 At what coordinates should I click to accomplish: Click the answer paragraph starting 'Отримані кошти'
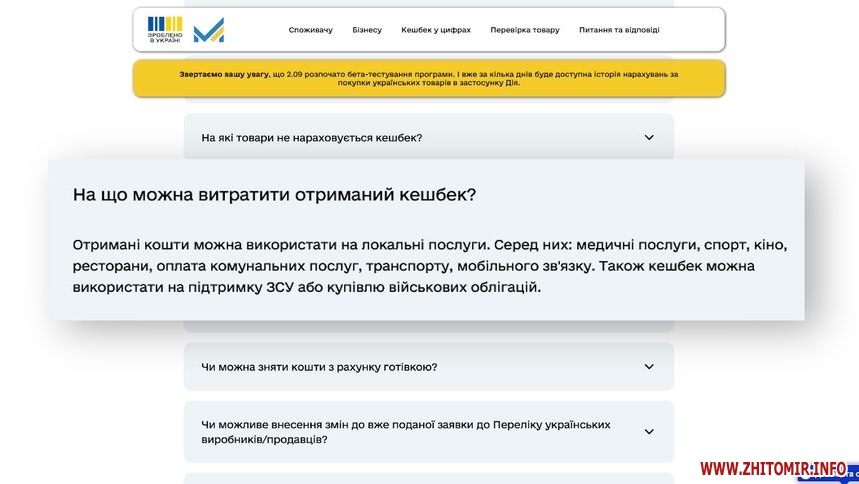click(x=430, y=266)
